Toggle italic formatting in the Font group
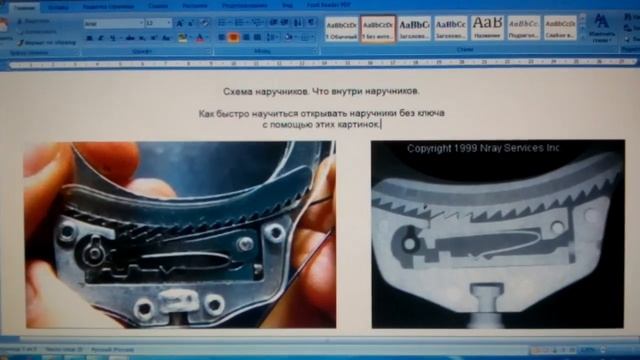Image resolution: width=640 pixels, height=360 pixels. pyautogui.click(x=100, y=38)
